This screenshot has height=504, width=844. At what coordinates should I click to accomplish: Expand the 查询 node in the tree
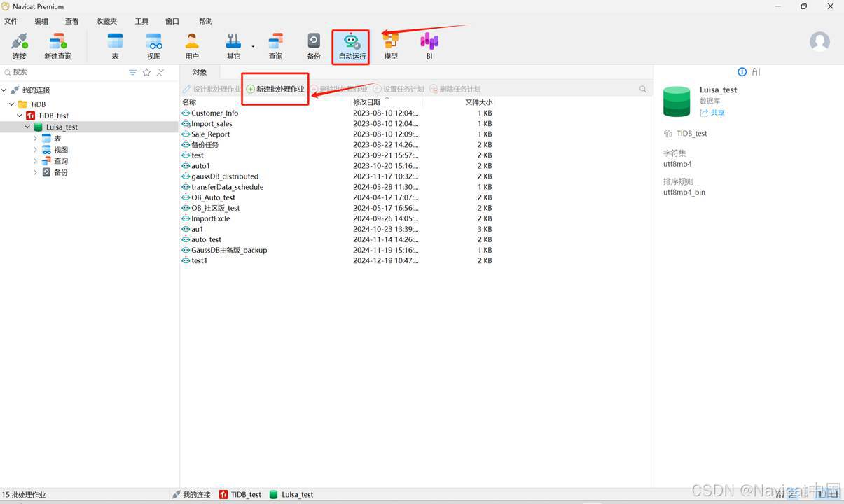(x=36, y=161)
